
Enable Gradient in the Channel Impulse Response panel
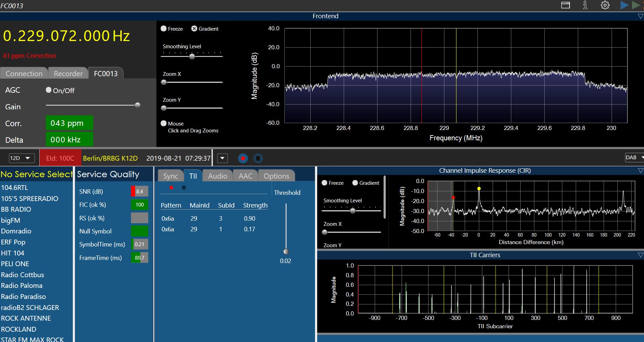[355, 183]
